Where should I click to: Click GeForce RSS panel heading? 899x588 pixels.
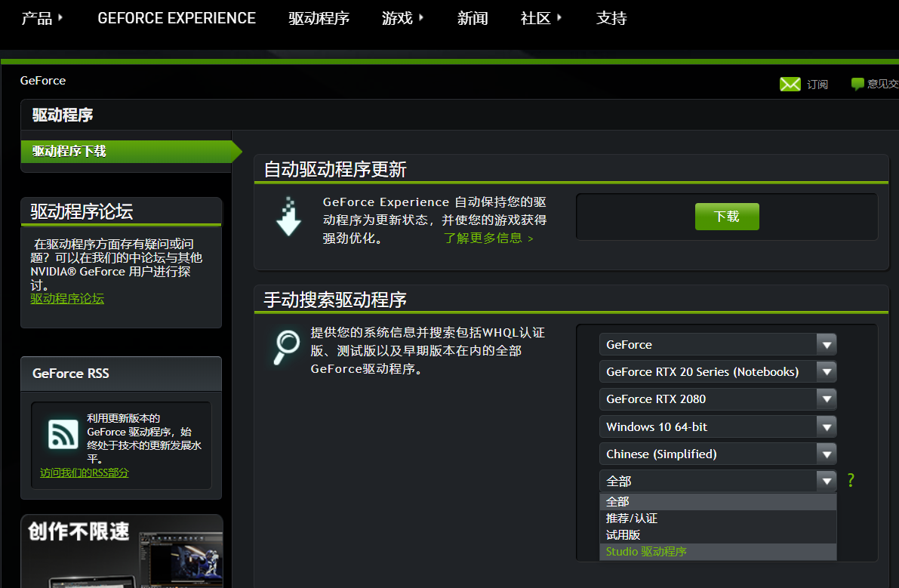click(70, 374)
